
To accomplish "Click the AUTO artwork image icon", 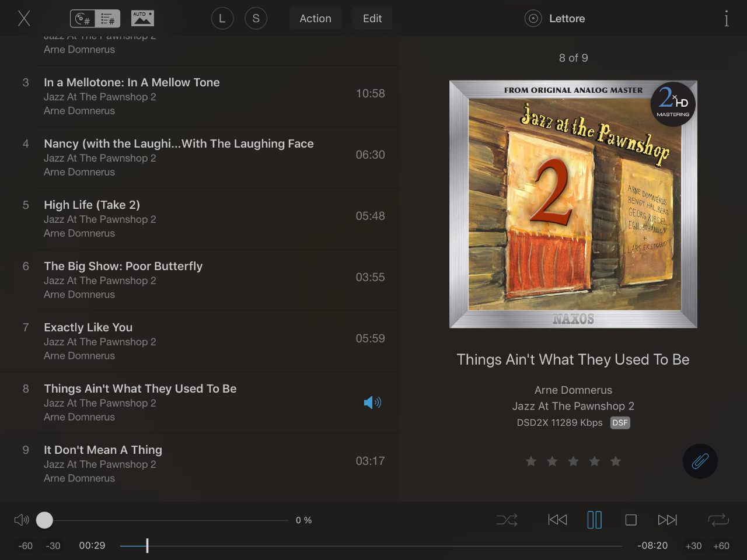I will (x=142, y=18).
